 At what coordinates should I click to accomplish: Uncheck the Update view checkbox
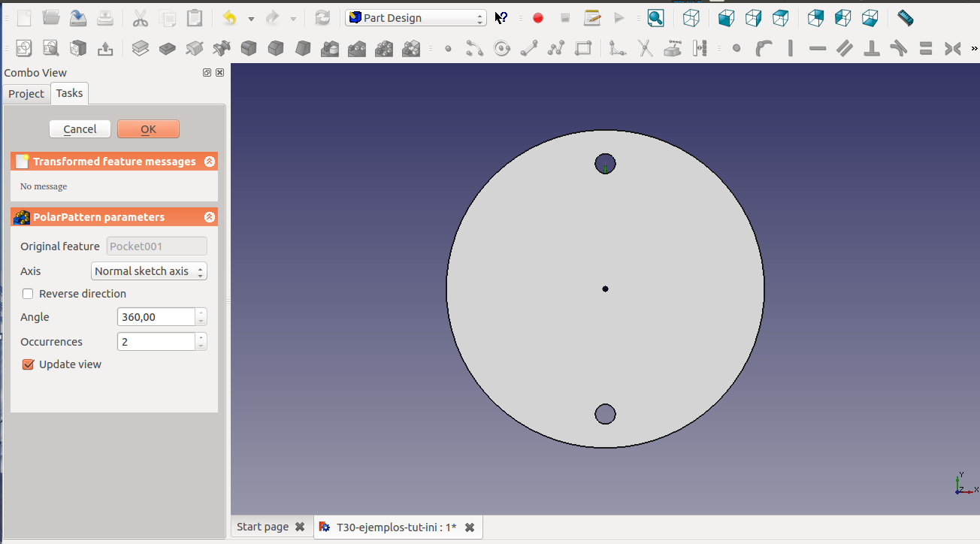[29, 364]
